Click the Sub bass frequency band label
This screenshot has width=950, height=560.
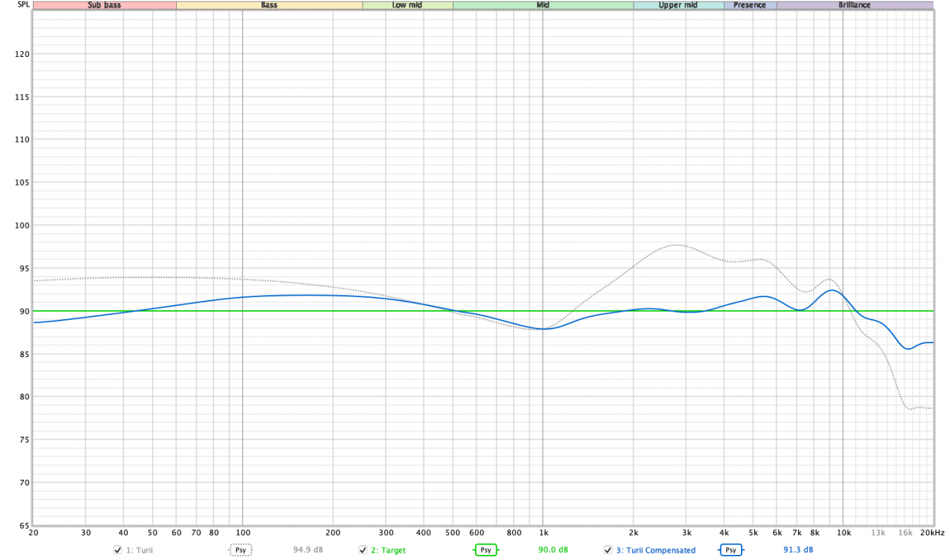pyautogui.click(x=104, y=5)
